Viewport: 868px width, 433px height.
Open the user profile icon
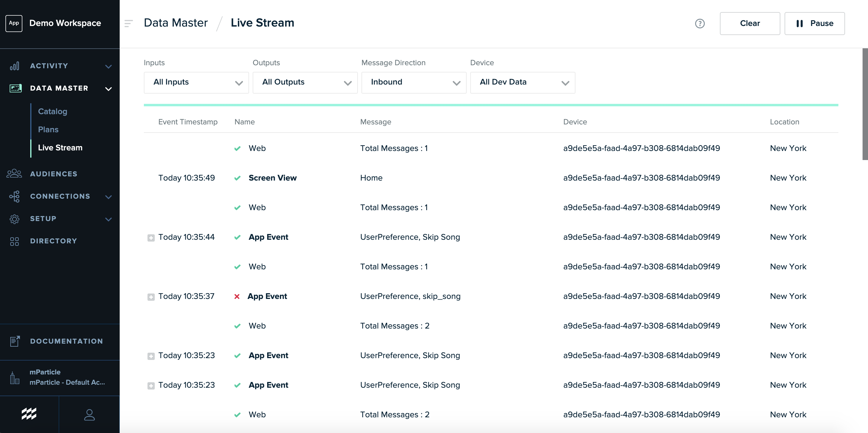click(89, 415)
